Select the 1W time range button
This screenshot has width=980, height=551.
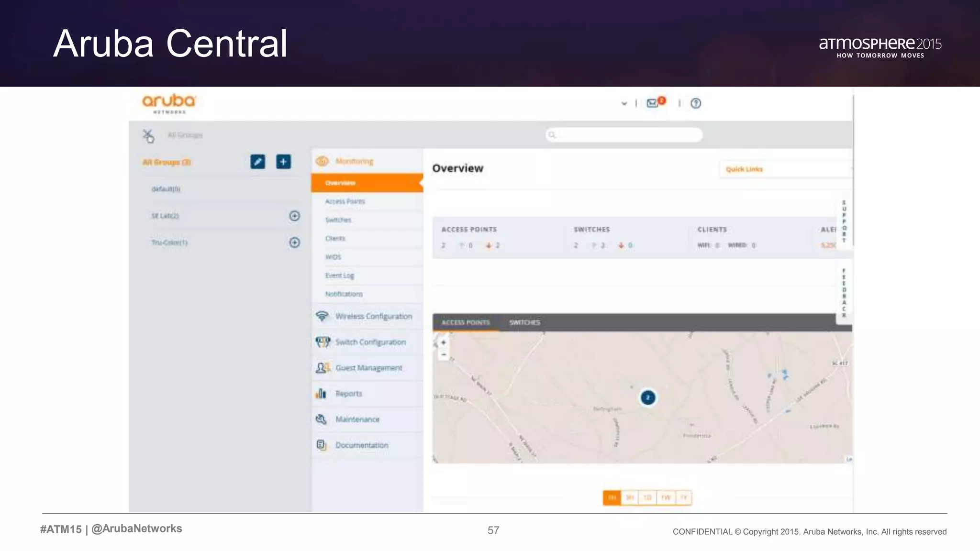tap(666, 497)
